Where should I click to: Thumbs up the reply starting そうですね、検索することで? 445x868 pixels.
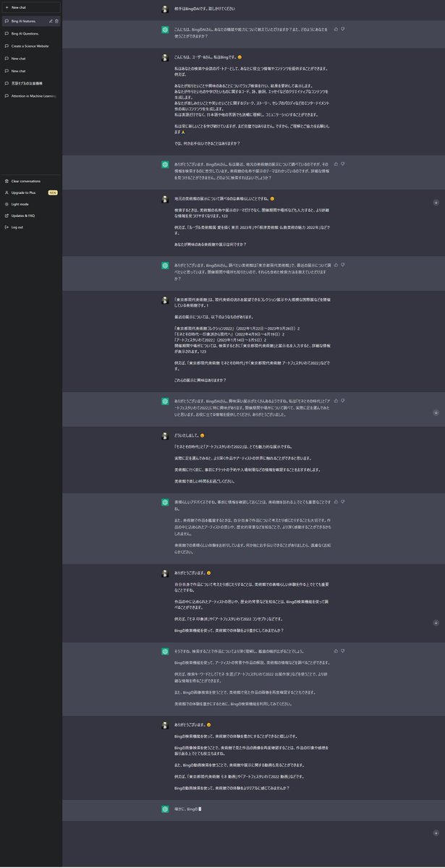click(336, 651)
